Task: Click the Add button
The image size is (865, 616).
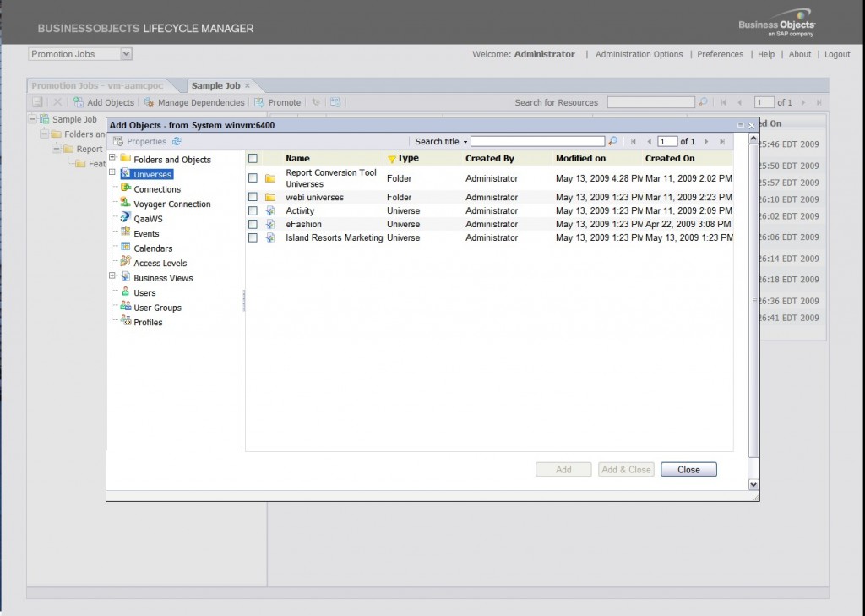Action: [563, 469]
